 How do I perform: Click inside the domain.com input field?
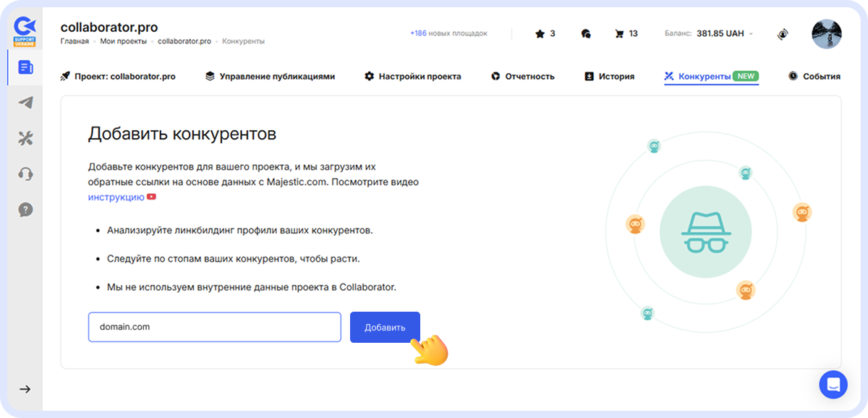(214, 327)
